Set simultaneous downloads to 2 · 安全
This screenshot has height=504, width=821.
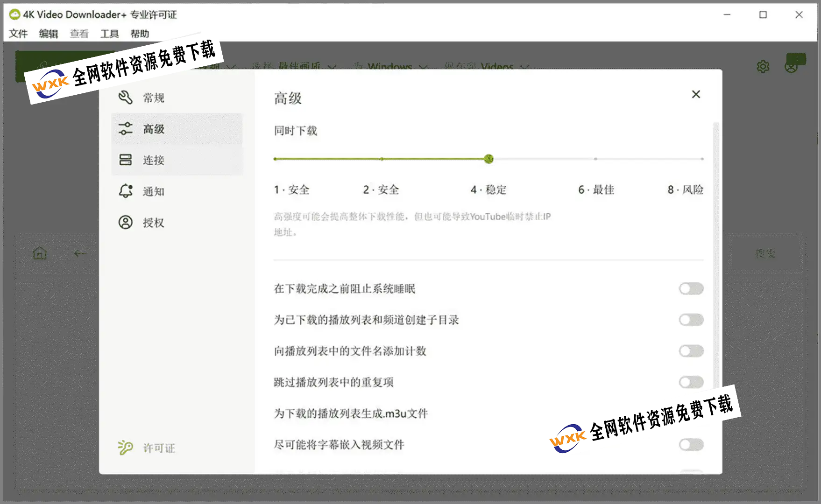(x=382, y=159)
